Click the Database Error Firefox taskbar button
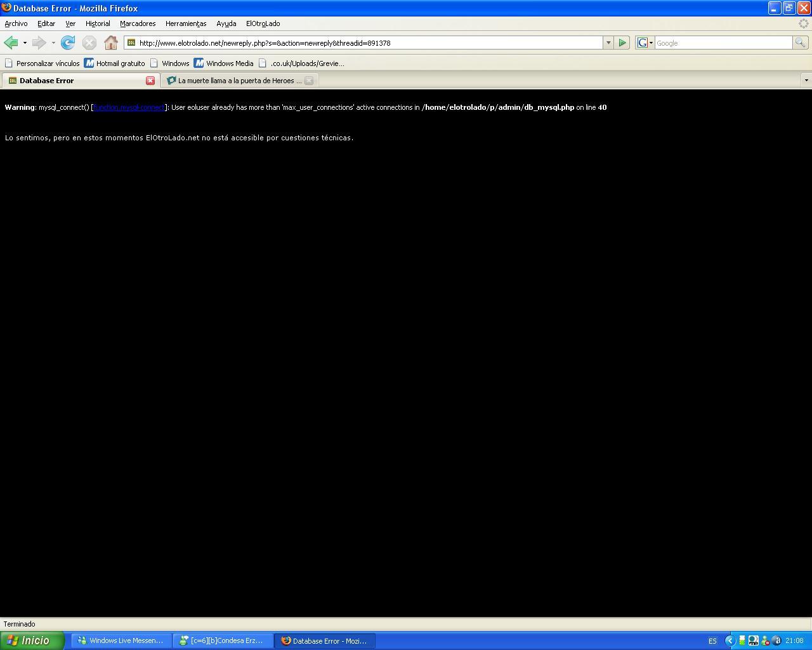Screen dimensions: 812x650 [x=324, y=640]
